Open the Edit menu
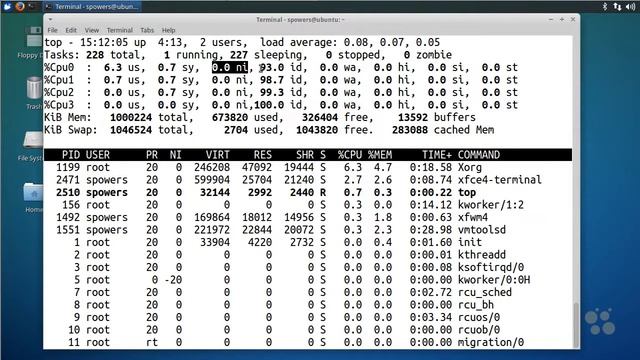 pos(71,30)
